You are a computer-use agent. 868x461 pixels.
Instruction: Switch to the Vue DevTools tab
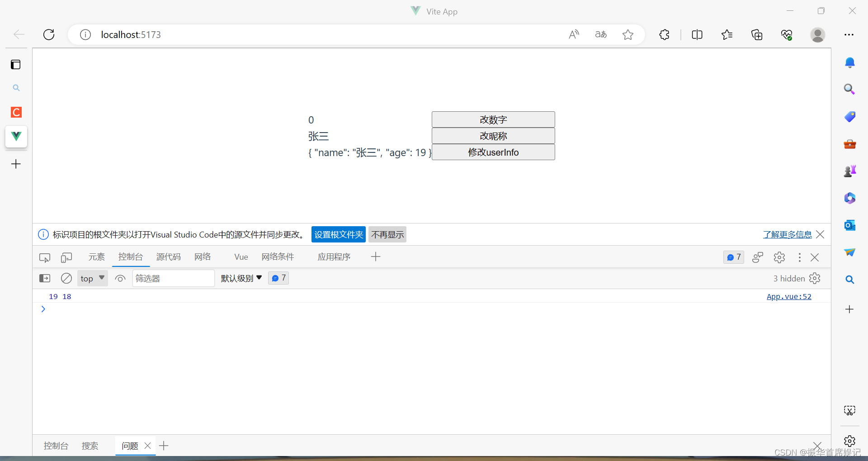tap(241, 257)
